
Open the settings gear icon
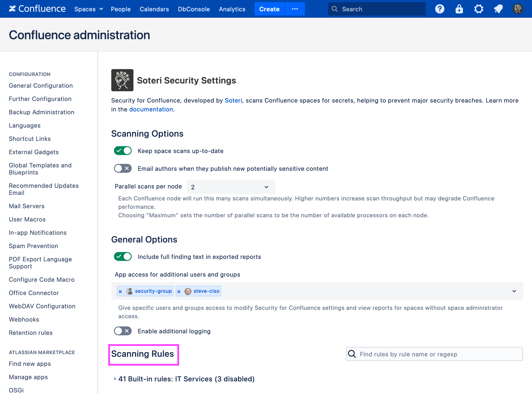(x=479, y=9)
